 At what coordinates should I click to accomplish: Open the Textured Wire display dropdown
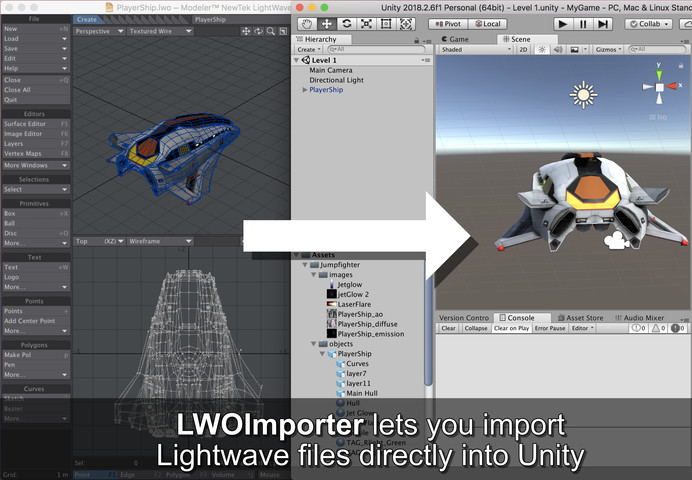coord(161,31)
